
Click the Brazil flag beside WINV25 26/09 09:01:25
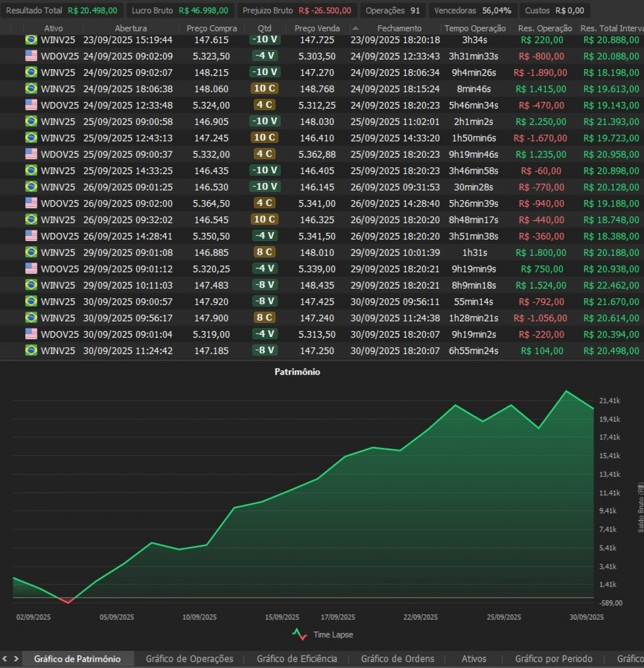[x=31, y=187]
